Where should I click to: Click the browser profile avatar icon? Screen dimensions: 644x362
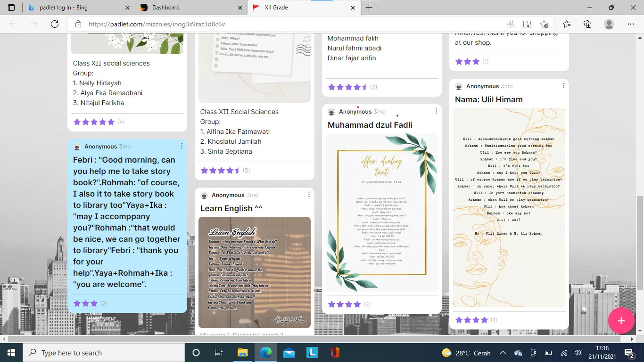tap(609, 24)
